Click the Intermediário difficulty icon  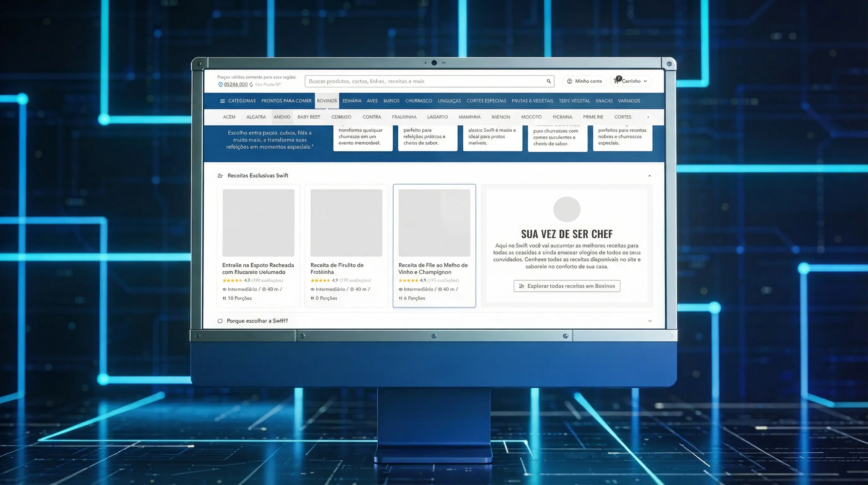pos(225,289)
